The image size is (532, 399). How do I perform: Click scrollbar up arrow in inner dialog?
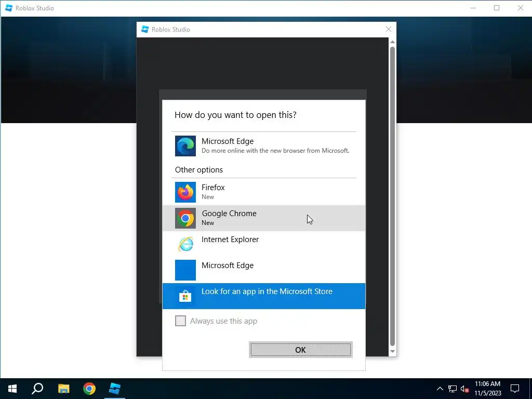pyautogui.click(x=393, y=42)
